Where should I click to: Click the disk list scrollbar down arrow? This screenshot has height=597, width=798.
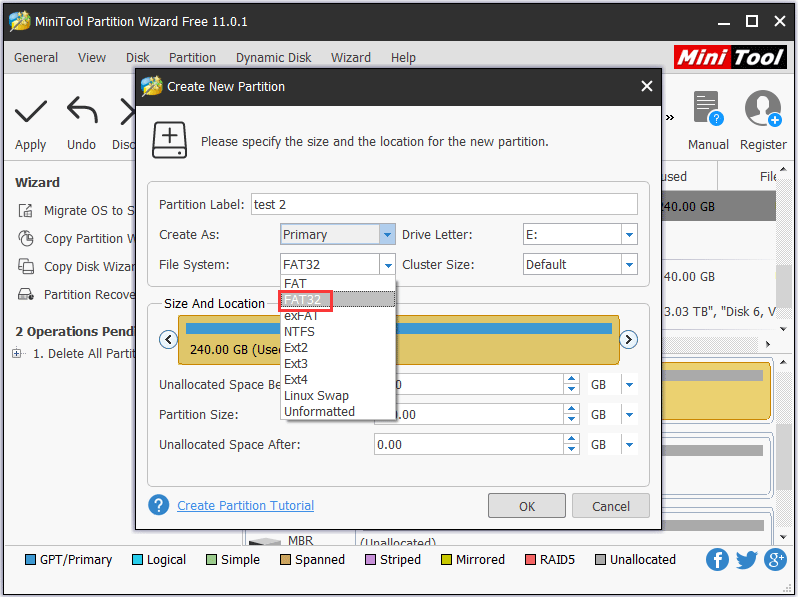783,329
